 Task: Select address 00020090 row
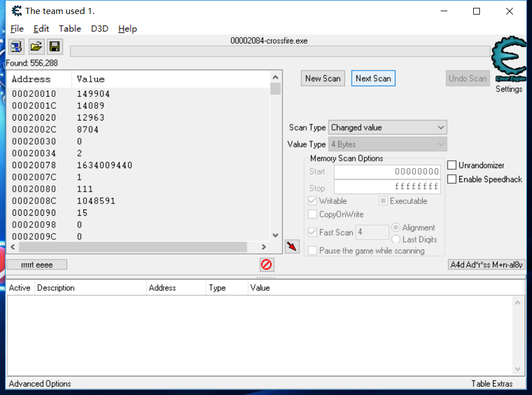[138, 213]
